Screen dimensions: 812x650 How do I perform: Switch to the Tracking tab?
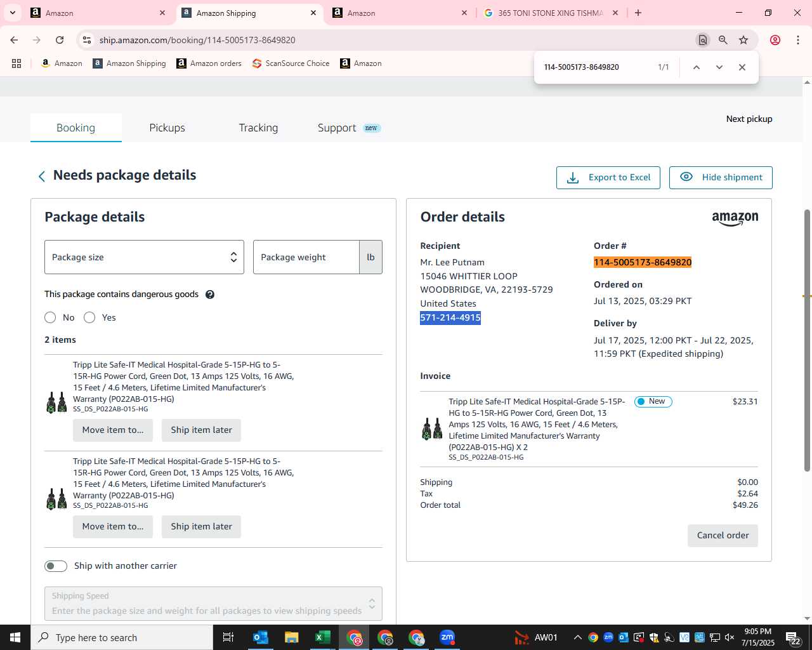258,128
